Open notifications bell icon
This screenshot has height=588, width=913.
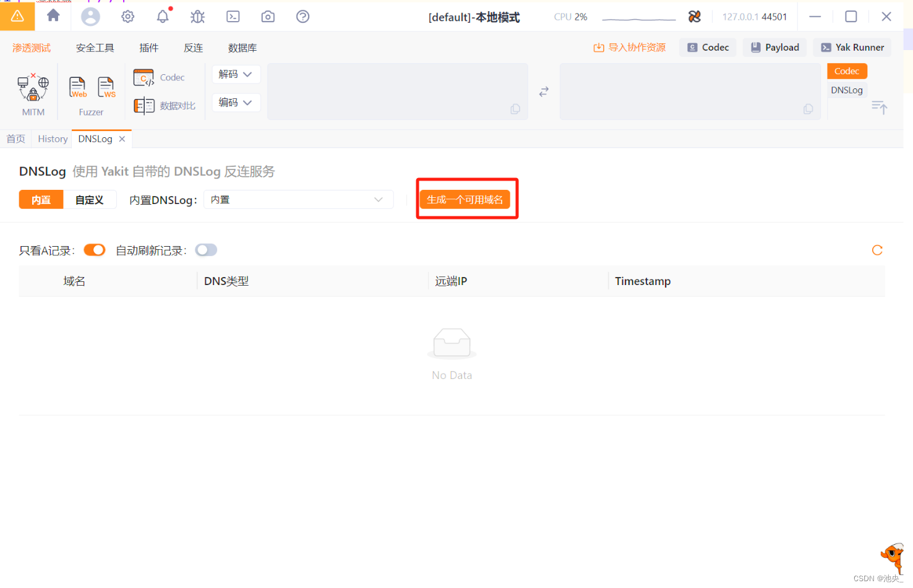pyautogui.click(x=163, y=17)
